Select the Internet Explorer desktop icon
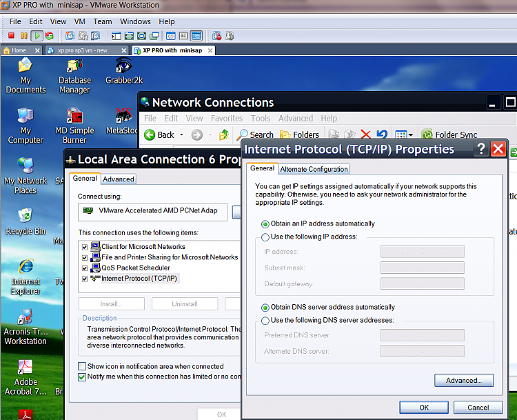The image size is (517, 420). pyautogui.click(x=26, y=277)
